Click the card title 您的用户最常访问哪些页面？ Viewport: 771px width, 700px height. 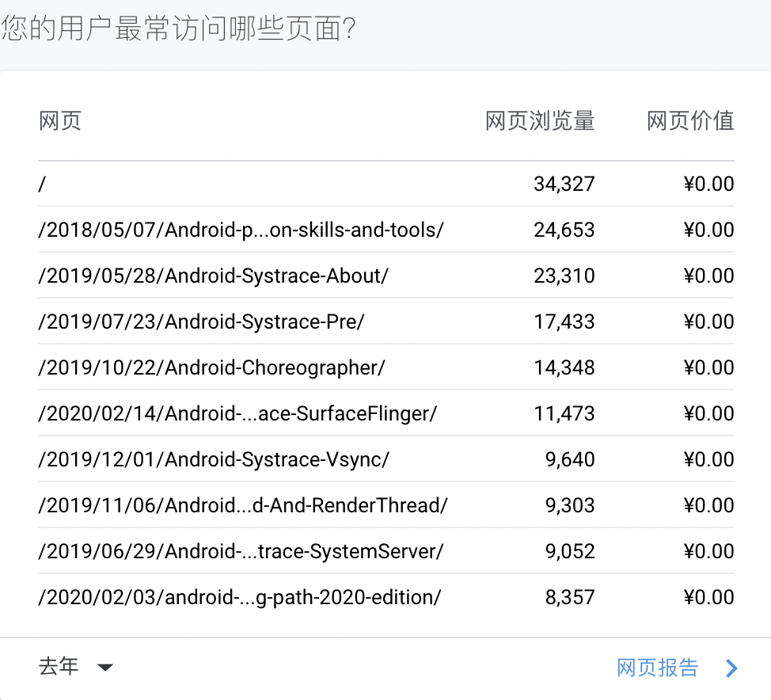coord(178,29)
